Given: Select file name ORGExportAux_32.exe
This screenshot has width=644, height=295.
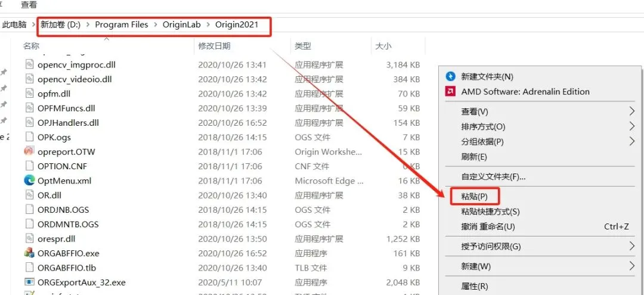Looking at the screenshot, I should [x=81, y=282].
